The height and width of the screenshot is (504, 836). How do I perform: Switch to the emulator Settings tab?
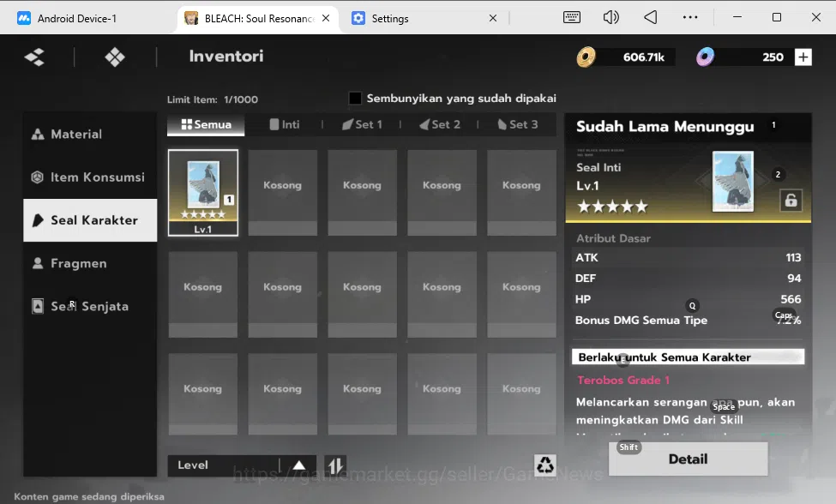[390, 19]
